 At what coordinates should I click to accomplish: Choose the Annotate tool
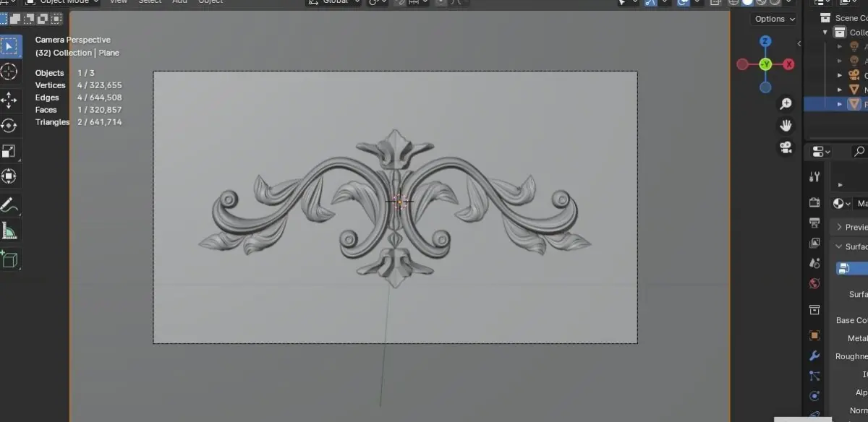click(x=9, y=204)
